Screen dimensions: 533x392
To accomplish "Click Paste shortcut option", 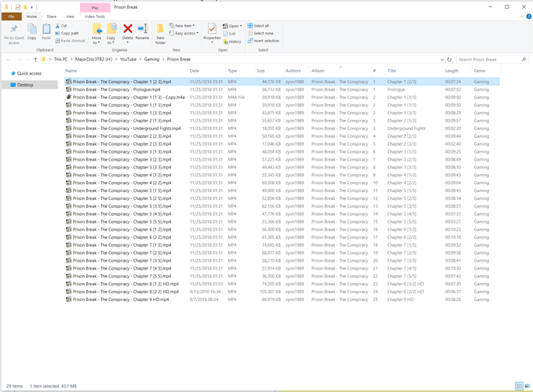I will coord(70,41).
